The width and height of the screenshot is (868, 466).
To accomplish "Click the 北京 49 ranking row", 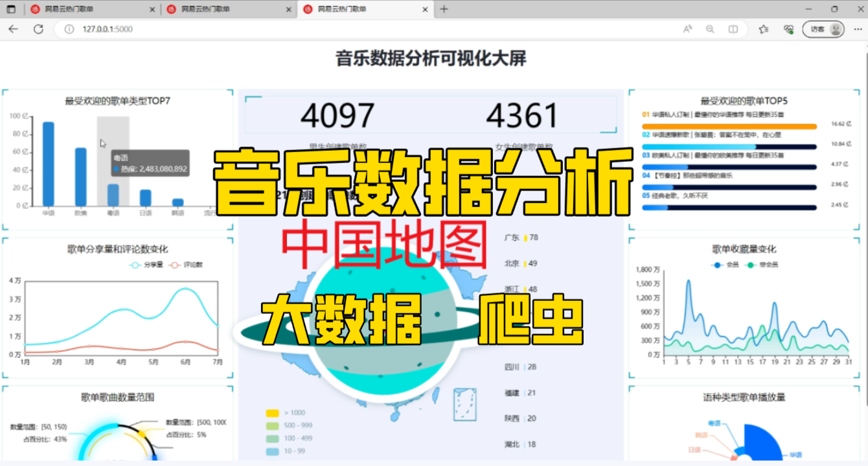I will point(521,263).
